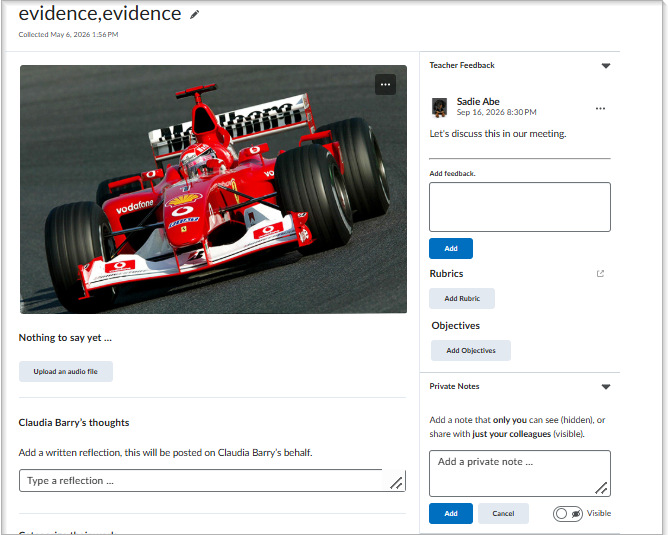This screenshot has width=668, height=535.
Task: Click the Objectives heading
Action: [x=455, y=325]
